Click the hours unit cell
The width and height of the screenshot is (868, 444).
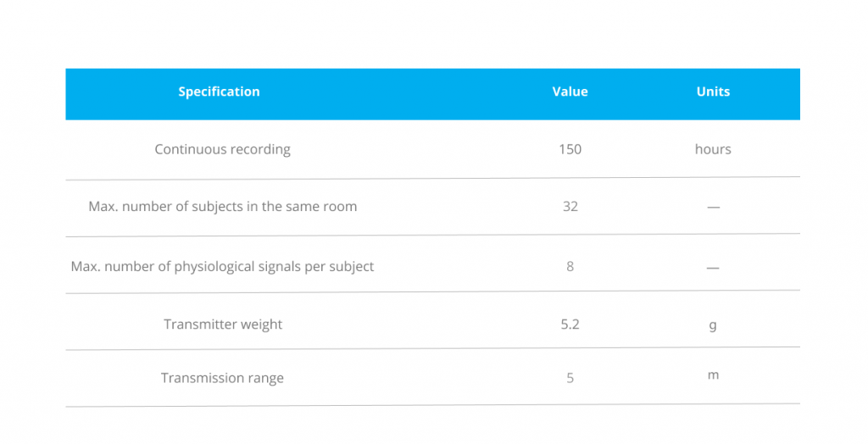(713, 149)
